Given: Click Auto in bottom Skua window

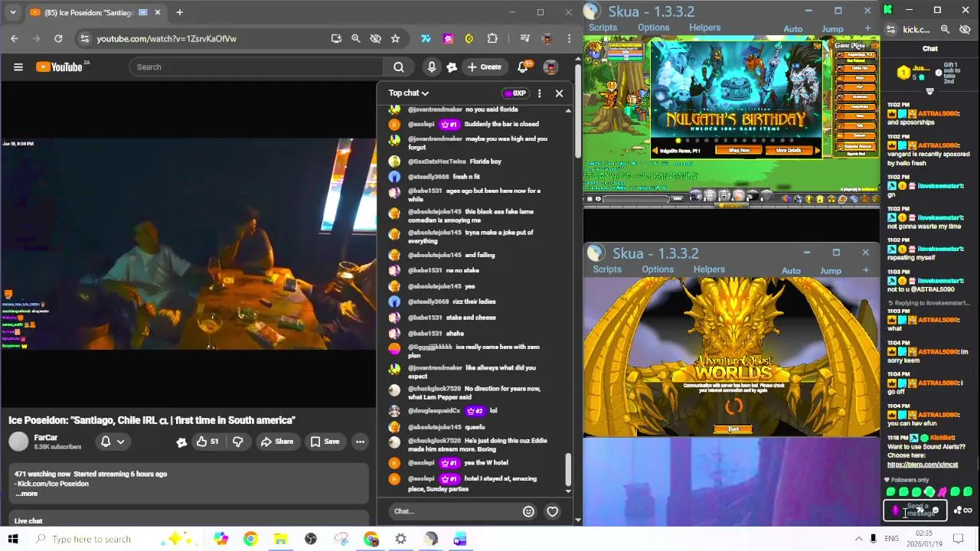Looking at the screenshot, I should tap(791, 271).
